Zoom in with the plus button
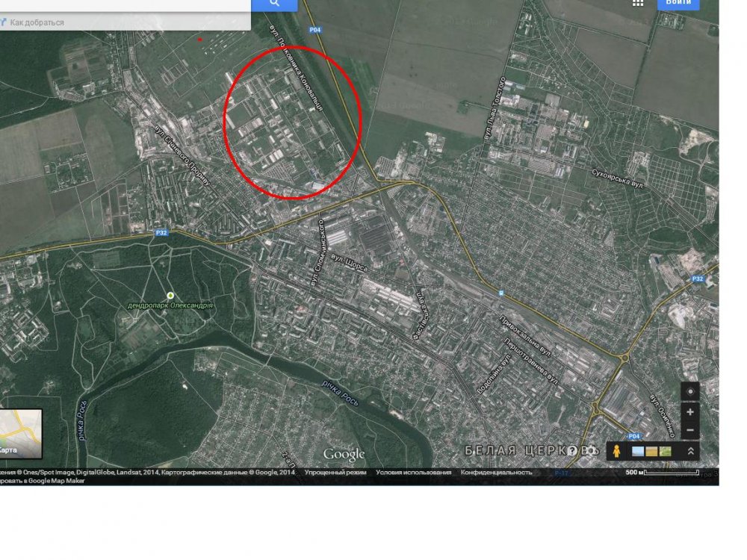747x560 pixels. (x=689, y=412)
